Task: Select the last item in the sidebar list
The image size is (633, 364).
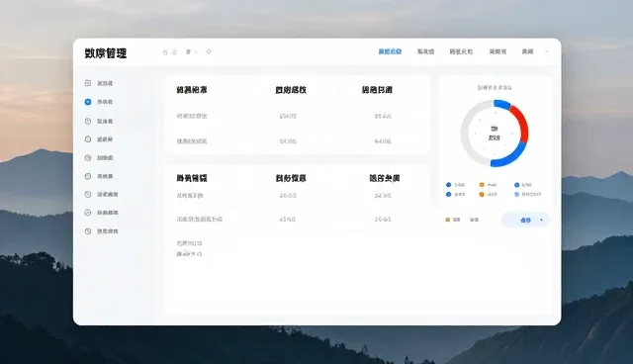Action: click(101, 231)
